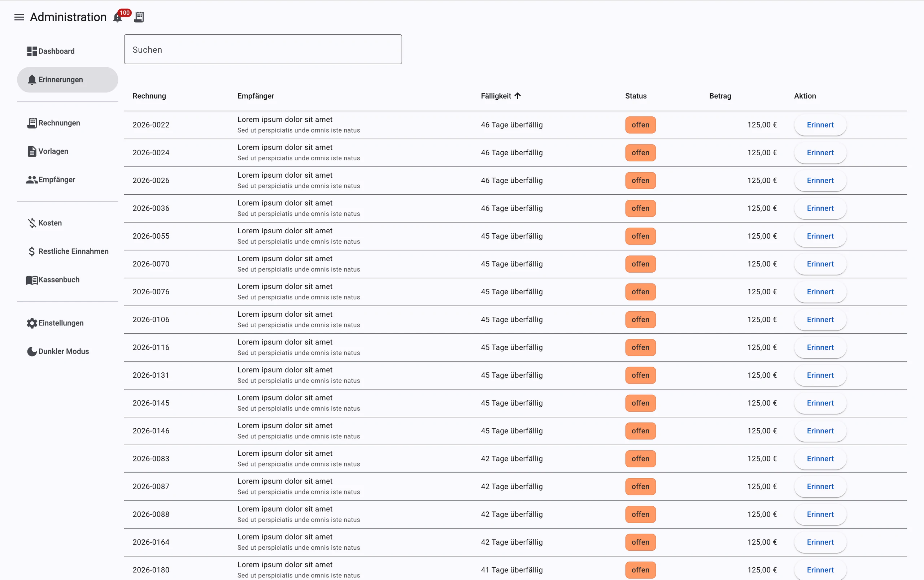
Task: Open Kosten section
Action: [67, 223]
